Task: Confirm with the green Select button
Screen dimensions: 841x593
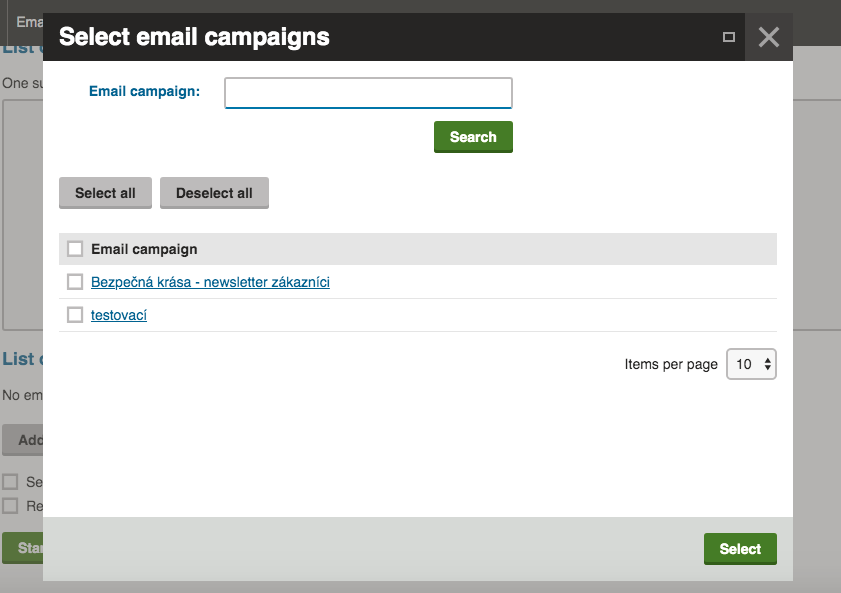Action: tap(740, 549)
